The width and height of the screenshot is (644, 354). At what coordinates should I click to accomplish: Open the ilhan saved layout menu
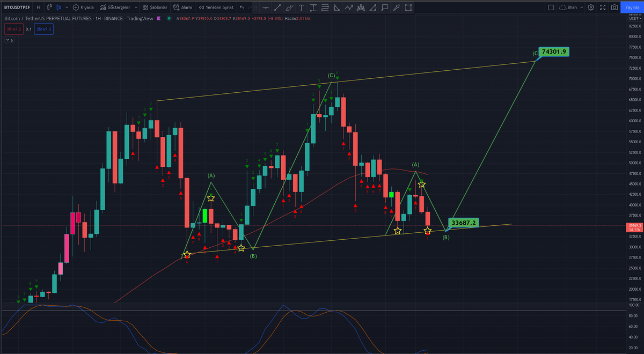[x=571, y=8]
